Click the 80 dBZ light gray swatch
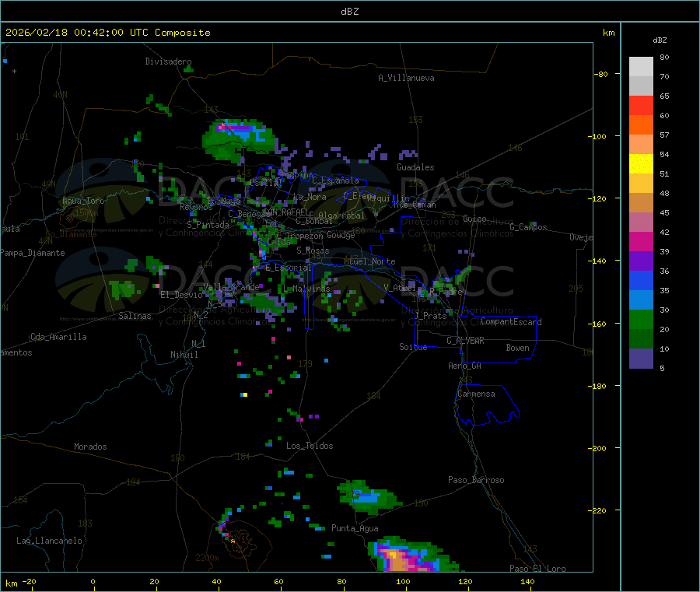This screenshot has width=700, height=592. [641, 67]
